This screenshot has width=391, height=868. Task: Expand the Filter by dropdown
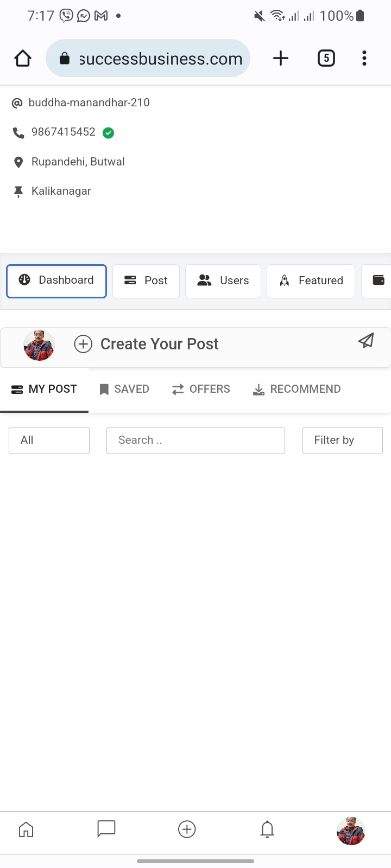pyautogui.click(x=342, y=440)
